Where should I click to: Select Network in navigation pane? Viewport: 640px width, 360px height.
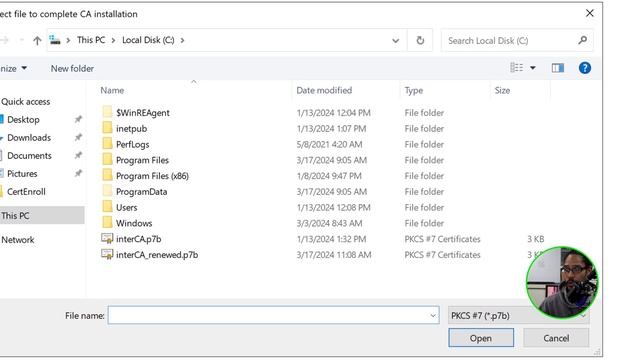tap(18, 240)
